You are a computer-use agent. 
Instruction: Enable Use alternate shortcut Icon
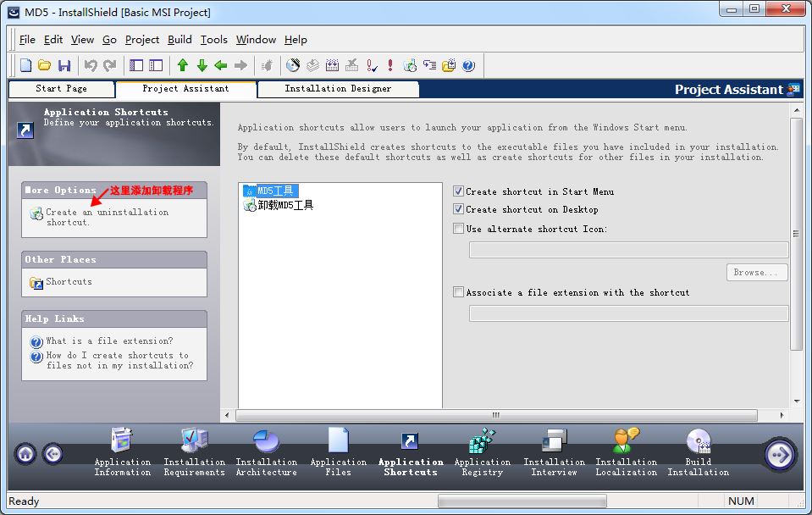point(458,229)
